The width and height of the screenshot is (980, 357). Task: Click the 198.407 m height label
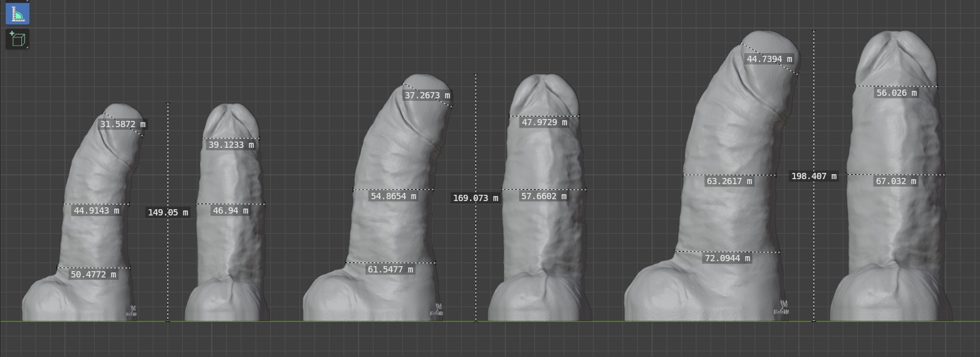[x=814, y=176]
